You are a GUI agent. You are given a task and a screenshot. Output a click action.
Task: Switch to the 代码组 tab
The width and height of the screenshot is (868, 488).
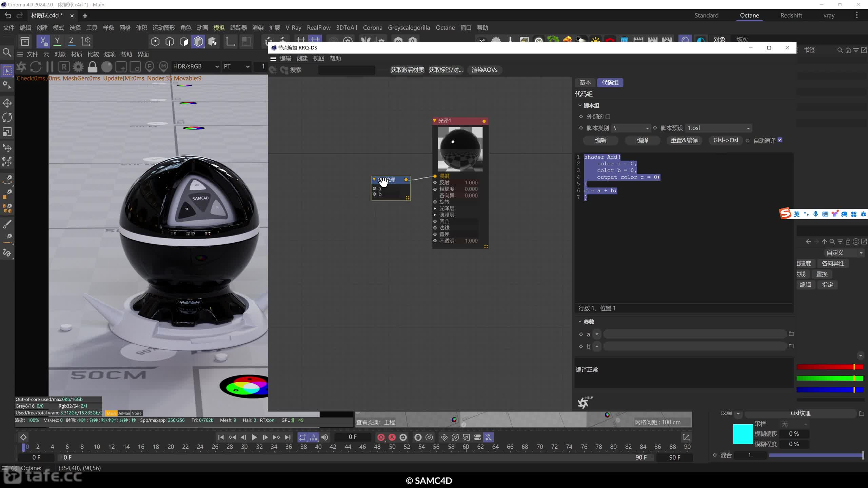click(x=610, y=82)
